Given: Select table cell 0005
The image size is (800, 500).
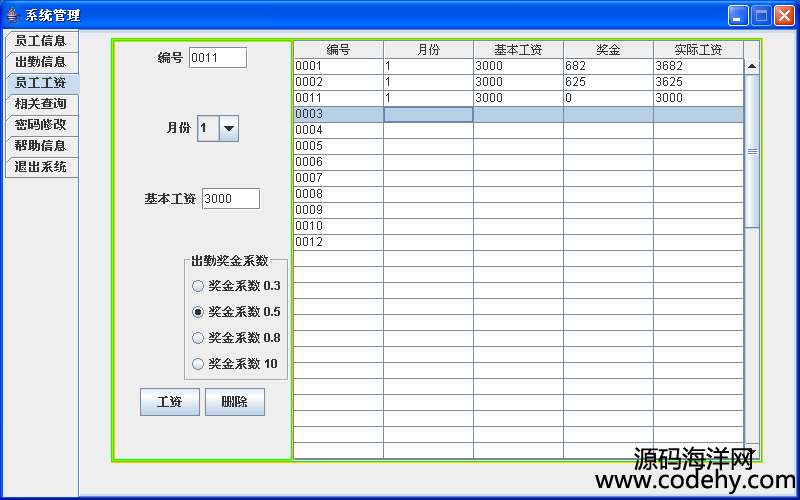Looking at the screenshot, I should 338,146.
